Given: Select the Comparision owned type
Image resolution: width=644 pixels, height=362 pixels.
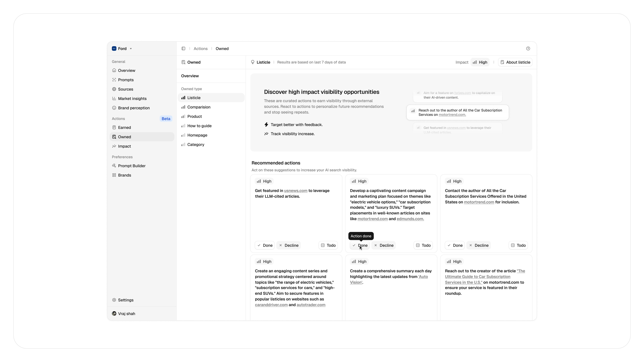Looking at the screenshot, I should (x=199, y=107).
